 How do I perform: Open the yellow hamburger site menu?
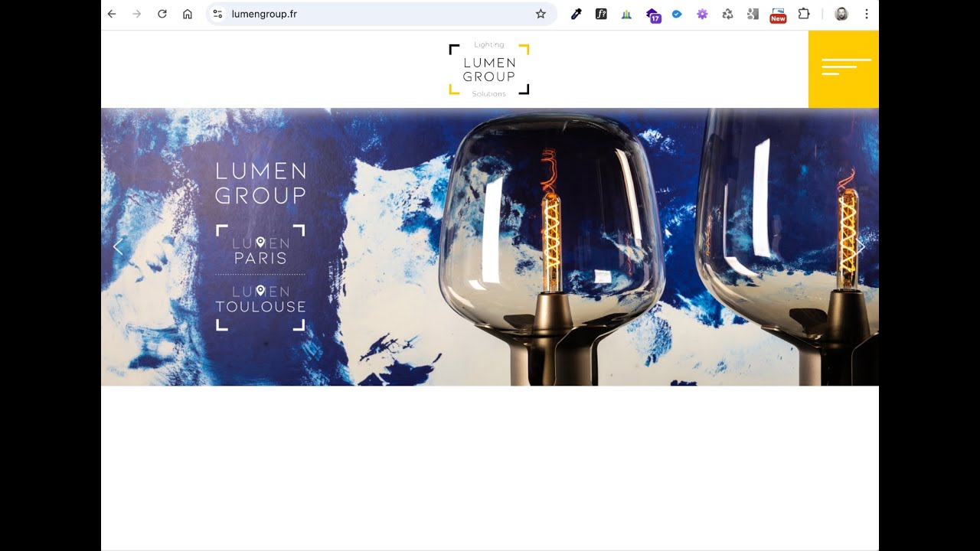[844, 69]
